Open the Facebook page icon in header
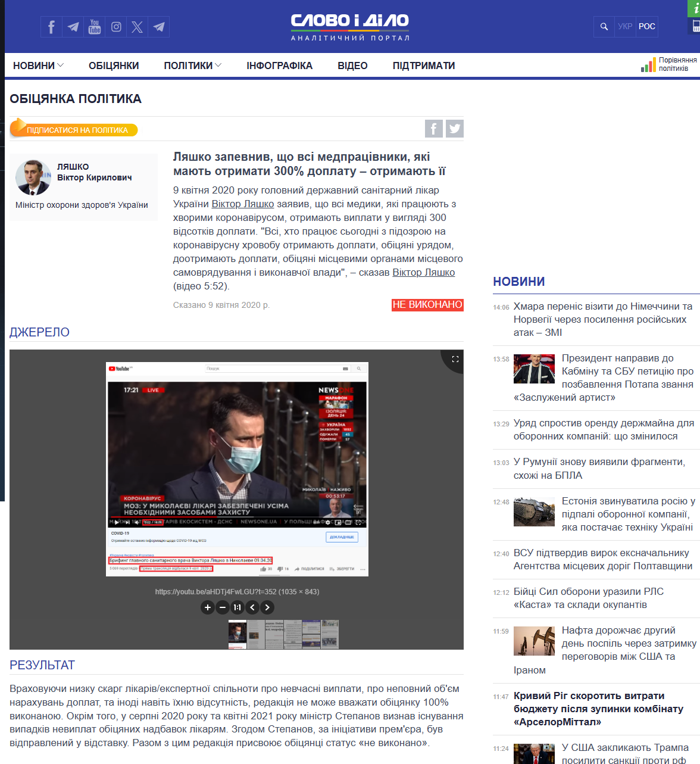 coord(51,27)
